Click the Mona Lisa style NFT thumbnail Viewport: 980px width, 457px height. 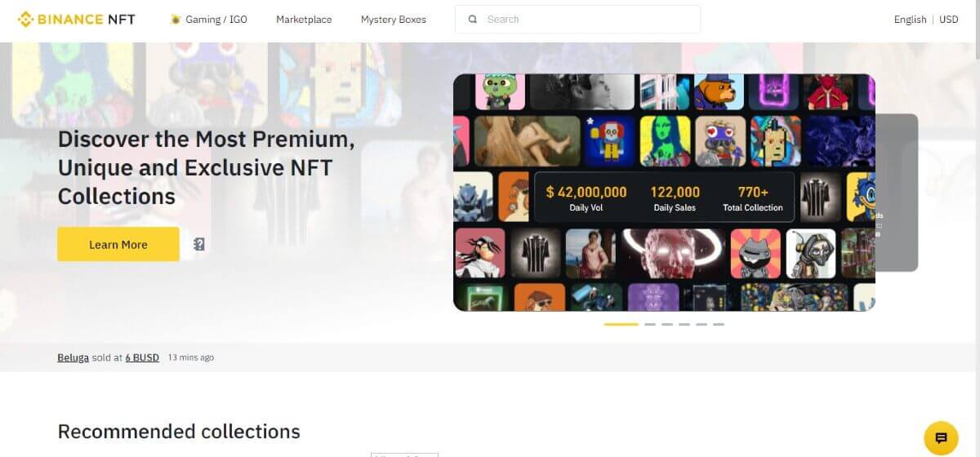[665, 140]
